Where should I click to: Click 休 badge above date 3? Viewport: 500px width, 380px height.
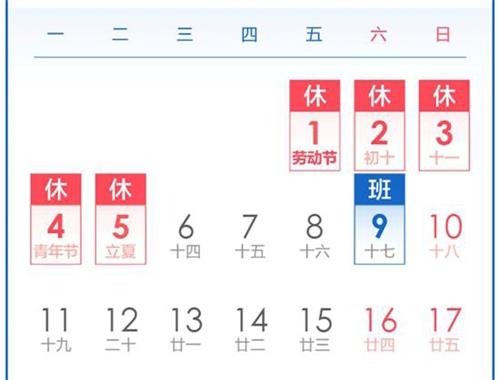pos(444,96)
